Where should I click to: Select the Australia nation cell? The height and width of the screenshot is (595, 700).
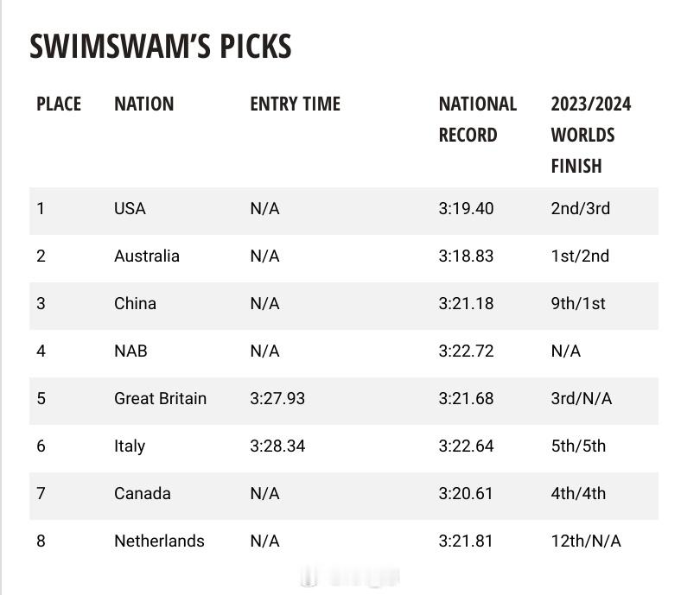pyautogui.click(x=147, y=256)
